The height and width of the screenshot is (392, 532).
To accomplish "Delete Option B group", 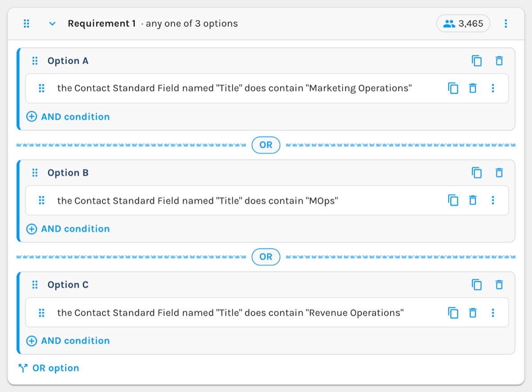I will click(499, 173).
